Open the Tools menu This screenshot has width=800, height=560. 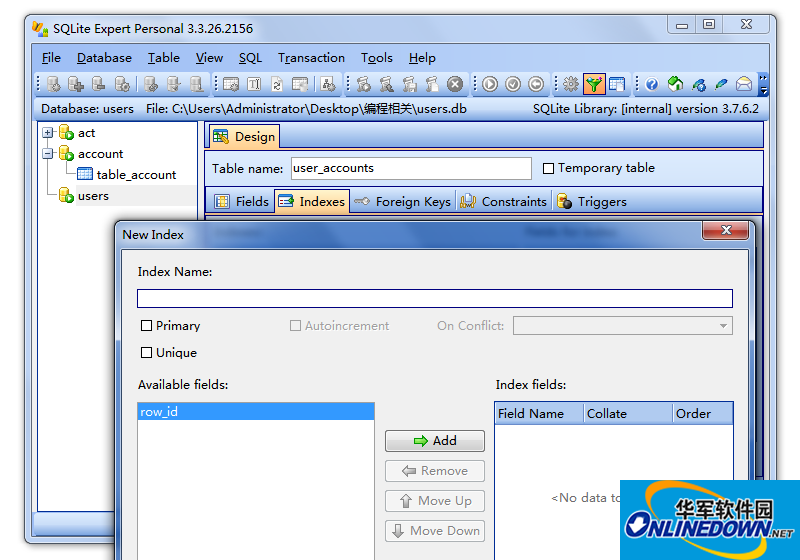(x=377, y=58)
